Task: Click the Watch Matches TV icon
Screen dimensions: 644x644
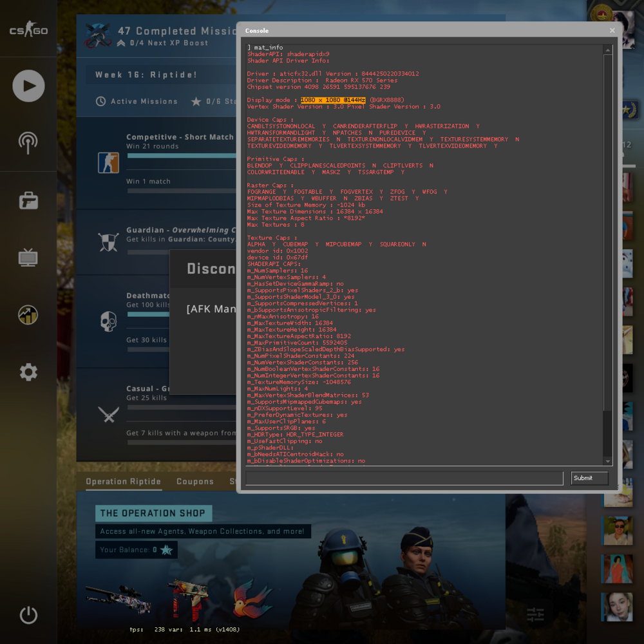Action: click(28, 257)
